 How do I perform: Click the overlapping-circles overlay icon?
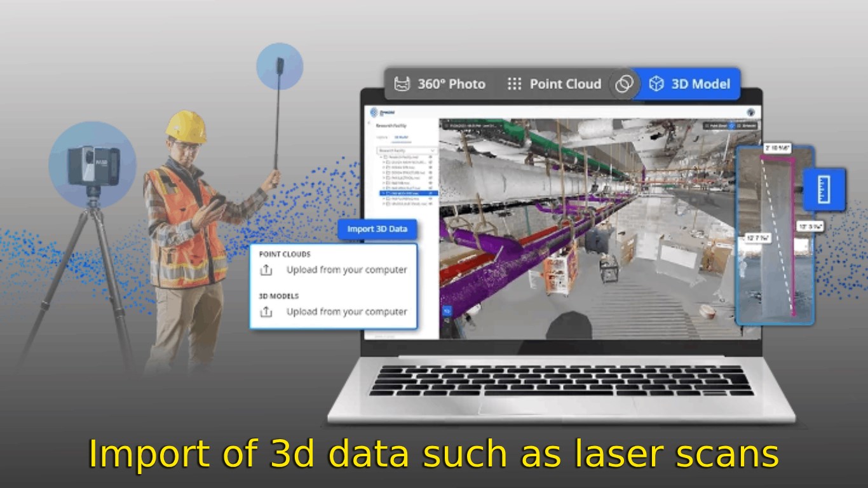click(624, 84)
